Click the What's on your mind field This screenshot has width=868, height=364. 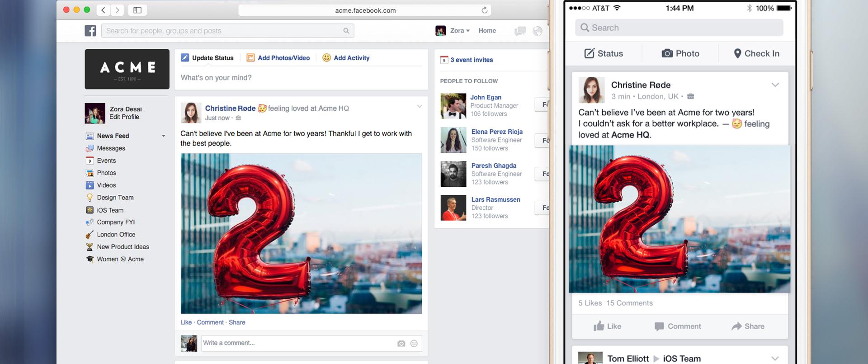(x=301, y=78)
